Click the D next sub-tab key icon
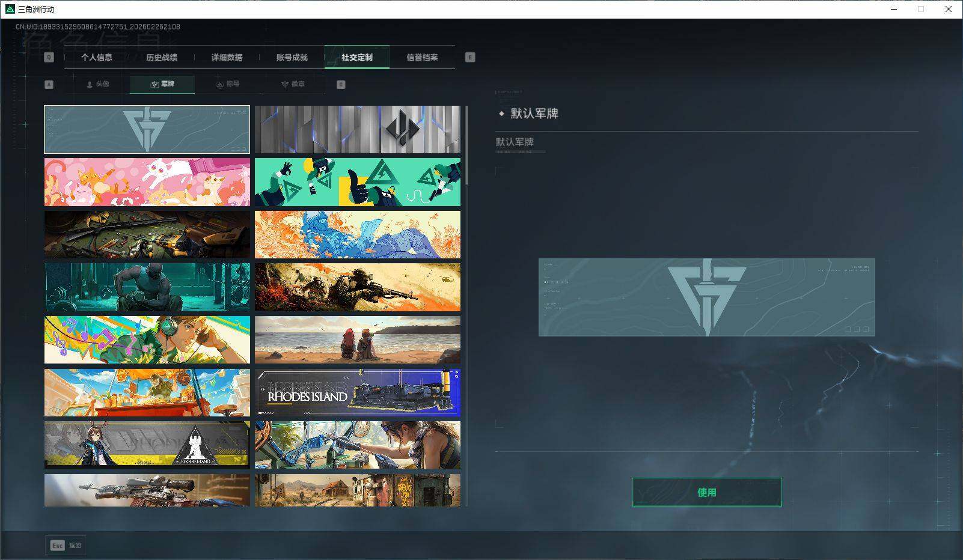The height and width of the screenshot is (560, 963). tap(341, 85)
